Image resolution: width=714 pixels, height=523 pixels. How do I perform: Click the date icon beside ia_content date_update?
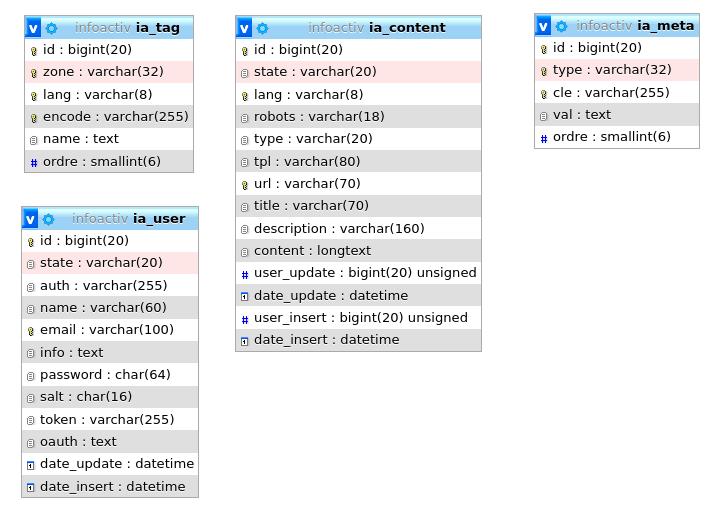(244, 296)
